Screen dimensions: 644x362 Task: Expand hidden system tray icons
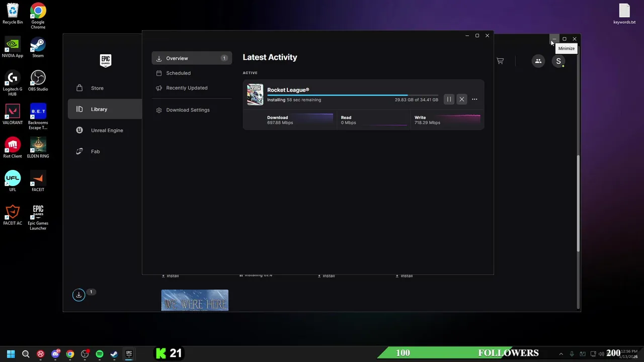click(x=561, y=354)
